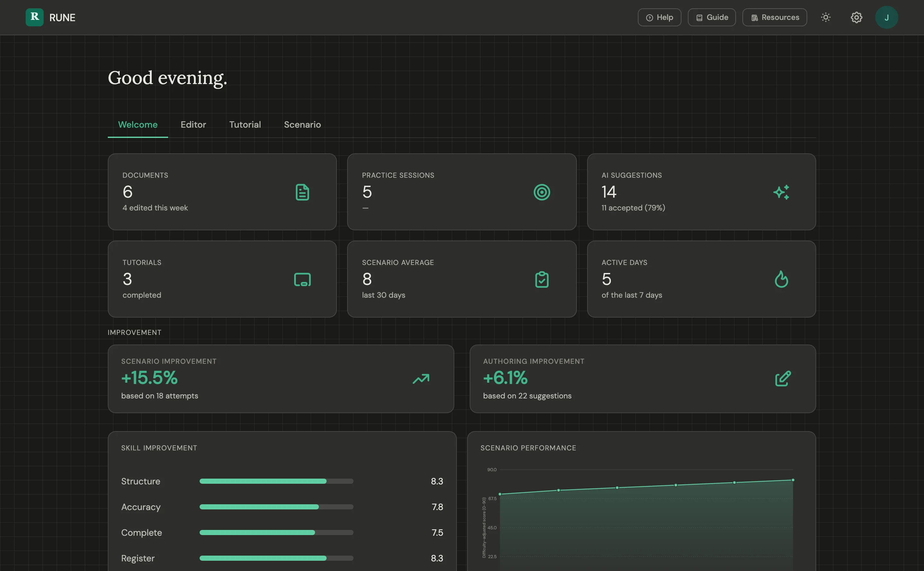Click the '4 edited this week' text
Image resolution: width=924 pixels, height=571 pixels.
155,208
